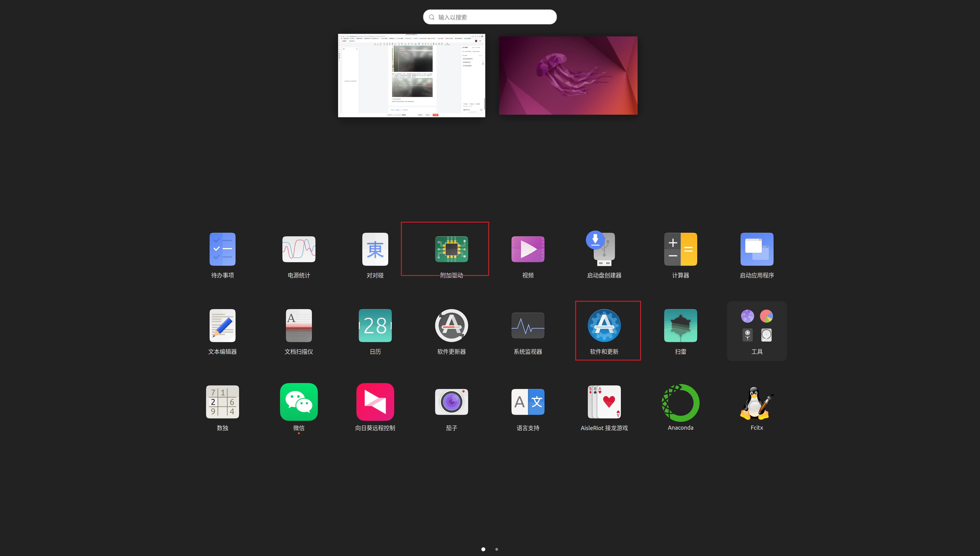Open the 语言支持 language support app
Image resolution: width=980 pixels, height=556 pixels.
pyautogui.click(x=528, y=402)
